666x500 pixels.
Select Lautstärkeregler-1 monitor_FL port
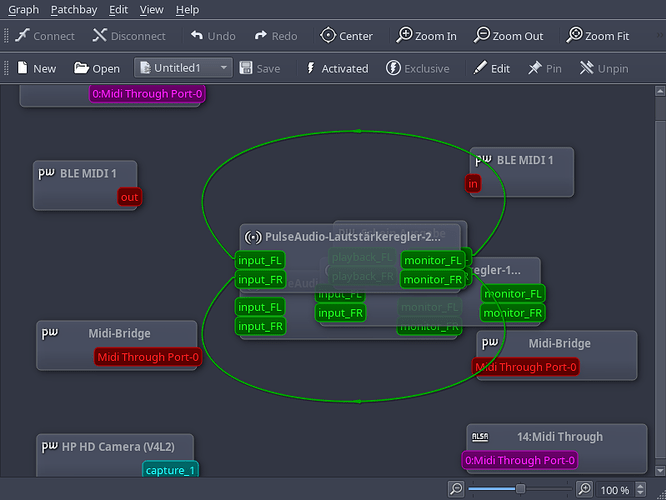513,294
